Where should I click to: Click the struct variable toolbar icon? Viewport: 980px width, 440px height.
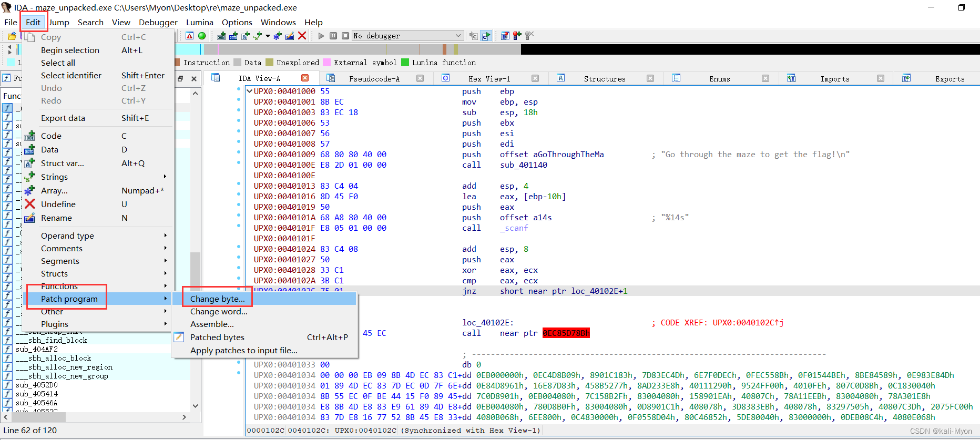tap(246, 36)
